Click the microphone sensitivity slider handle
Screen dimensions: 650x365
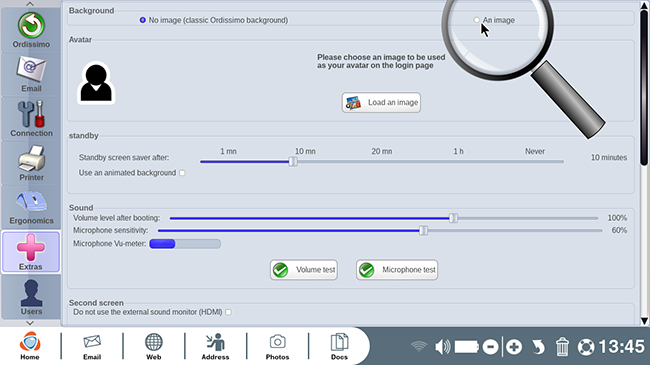[423, 231]
